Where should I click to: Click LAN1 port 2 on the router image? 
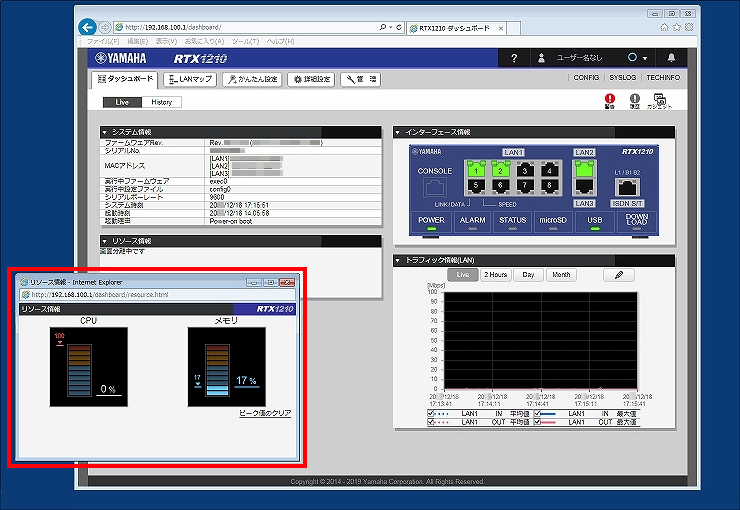click(x=500, y=169)
